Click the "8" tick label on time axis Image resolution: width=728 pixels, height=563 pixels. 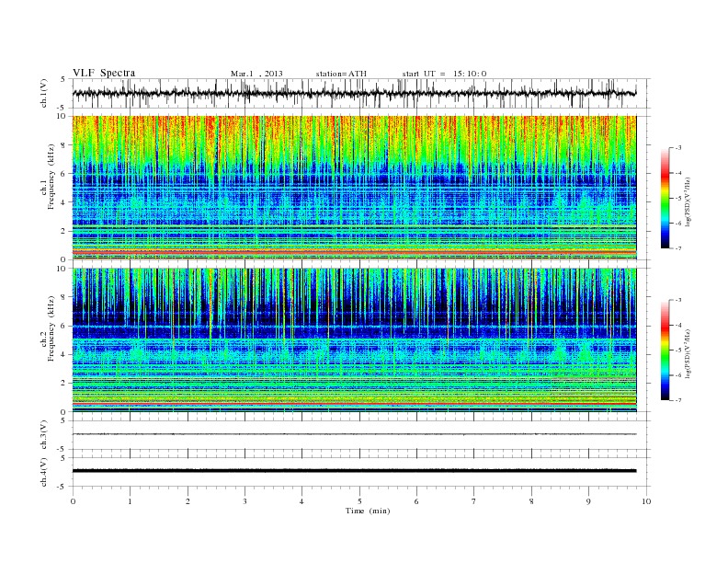click(531, 501)
